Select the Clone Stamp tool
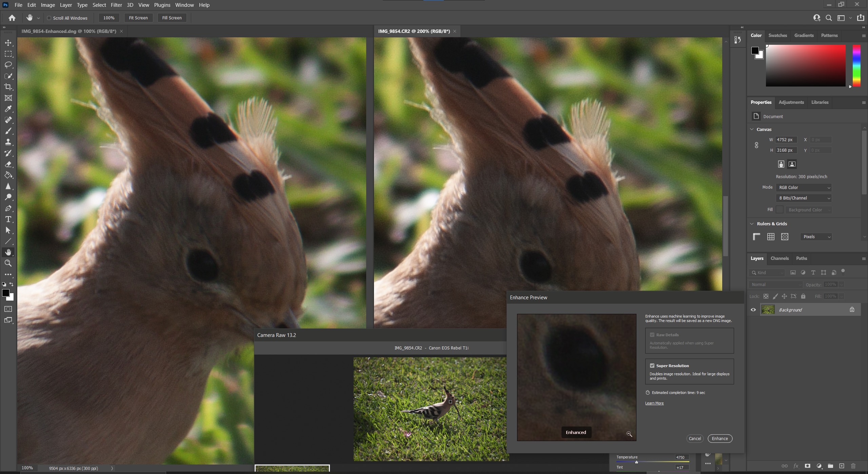This screenshot has width=868, height=474. (x=8, y=142)
